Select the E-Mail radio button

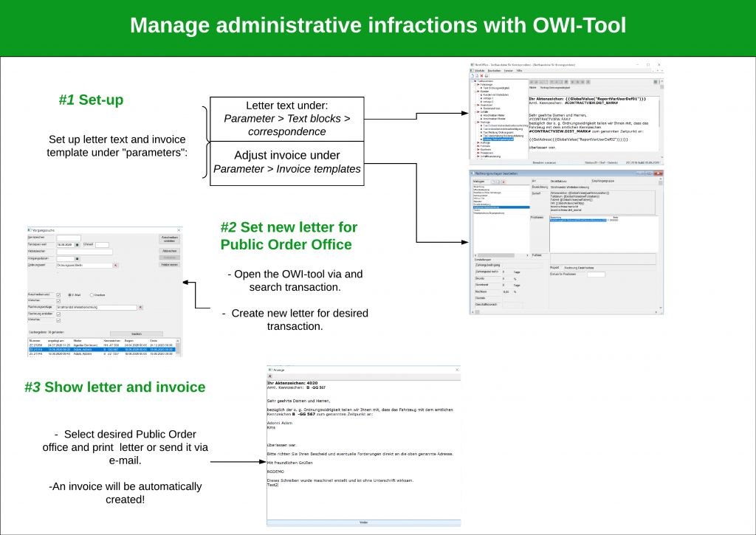70,295
